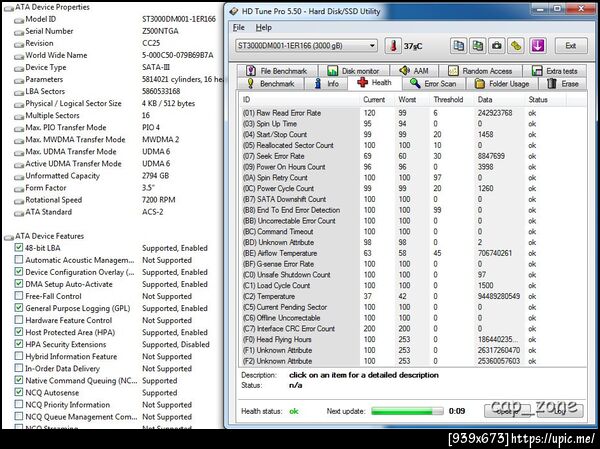Image resolution: width=600 pixels, height=449 pixels.
Task: Click the Revision row drive icon
Action: pos(19,44)
